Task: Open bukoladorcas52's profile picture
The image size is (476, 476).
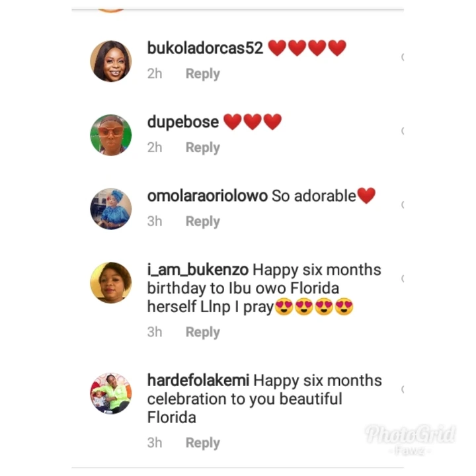Action: [x=111, y=61]
